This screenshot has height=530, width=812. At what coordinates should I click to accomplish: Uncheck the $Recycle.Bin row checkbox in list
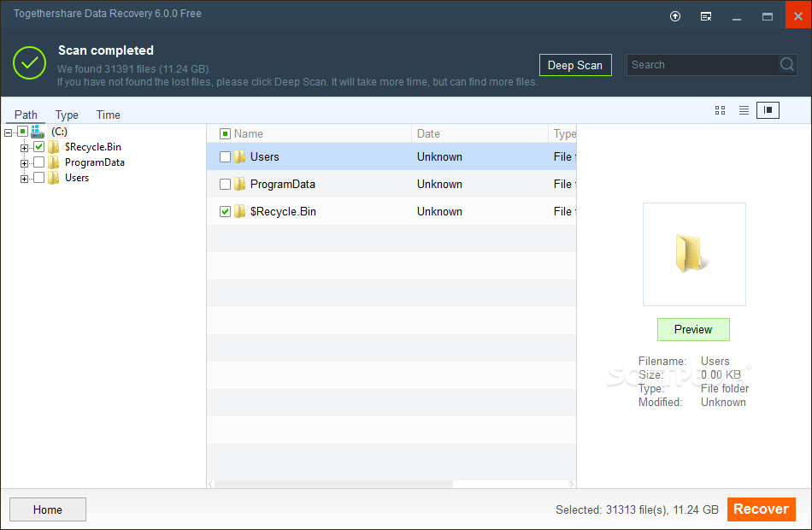coord(225,211)
